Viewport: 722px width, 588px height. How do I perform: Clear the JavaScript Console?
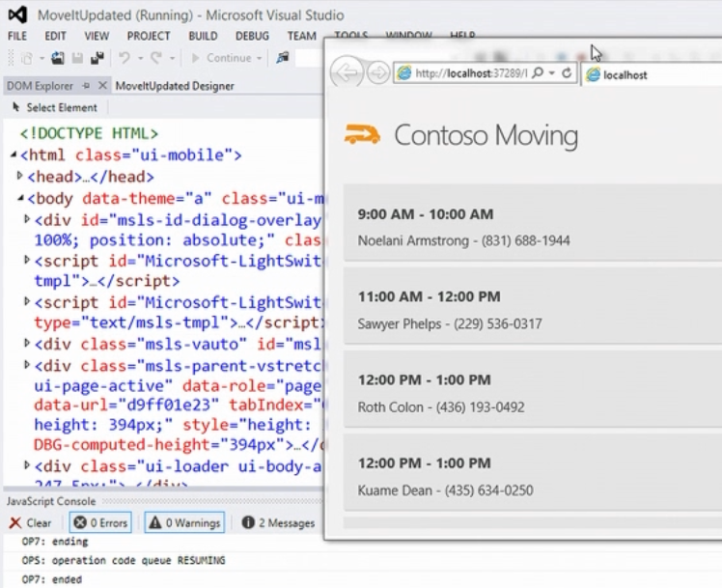(30, 522)
